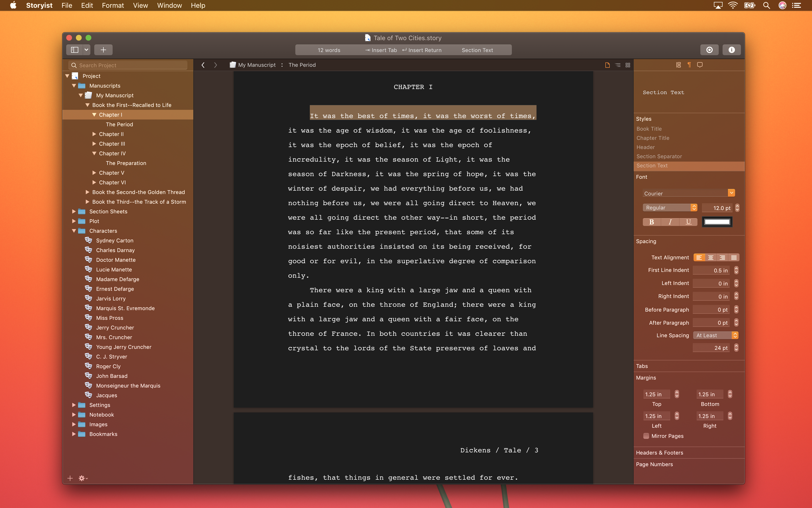Click the line spacing 24 pt stepper
Viewport: 812px width, 508px height.
(736, 348)
